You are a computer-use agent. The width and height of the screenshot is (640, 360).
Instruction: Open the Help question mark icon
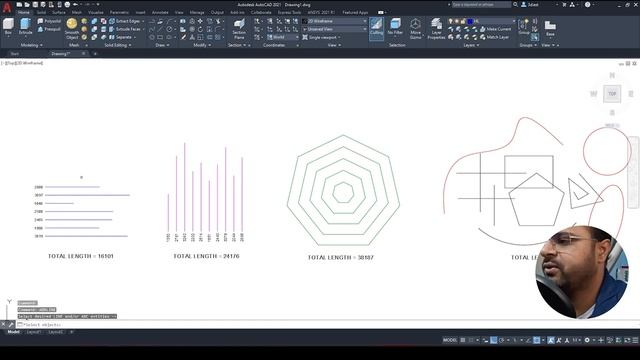587,4
